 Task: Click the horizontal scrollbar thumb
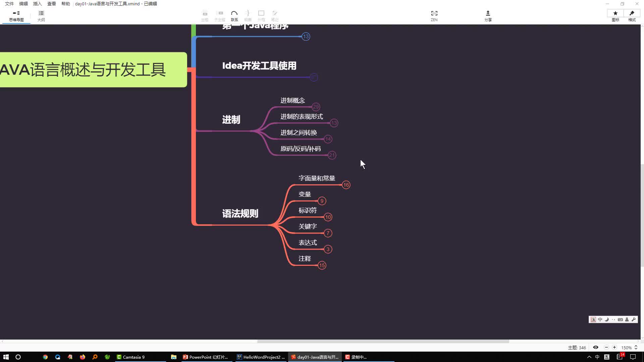pyautogui.click(x=383, y=341)
